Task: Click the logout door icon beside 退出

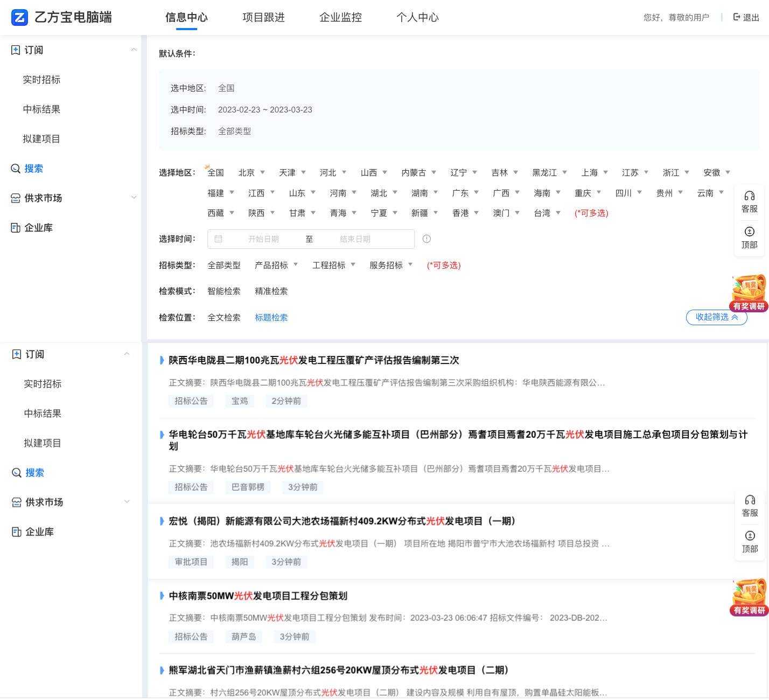Action: (737, 17)
